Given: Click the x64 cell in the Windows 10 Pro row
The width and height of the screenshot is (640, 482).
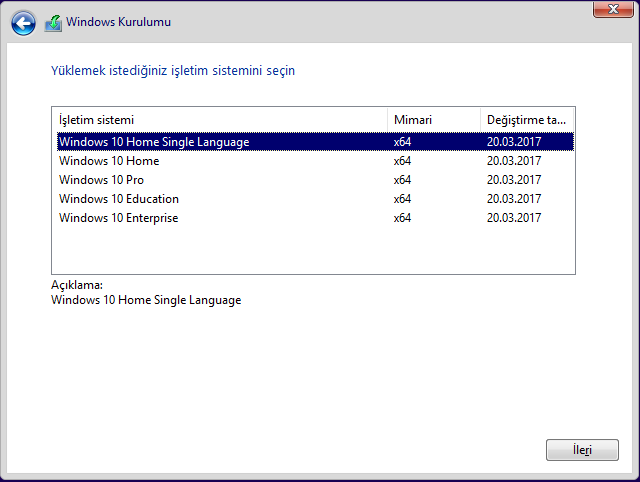Looking at the screenshot, I should click(402, 180).
